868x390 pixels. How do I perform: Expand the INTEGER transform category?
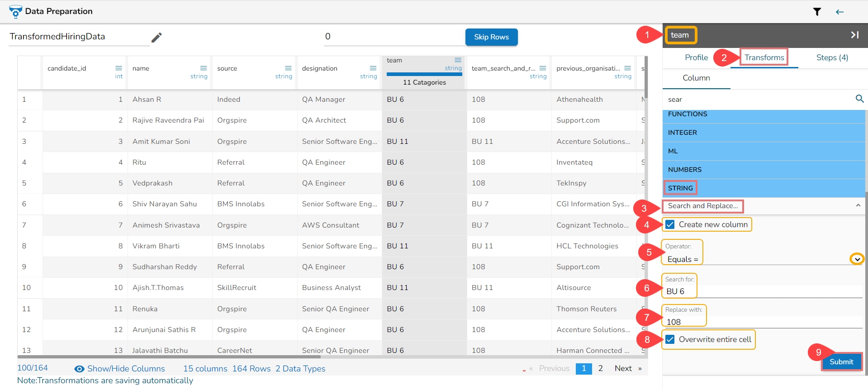[x=764, y=133]
